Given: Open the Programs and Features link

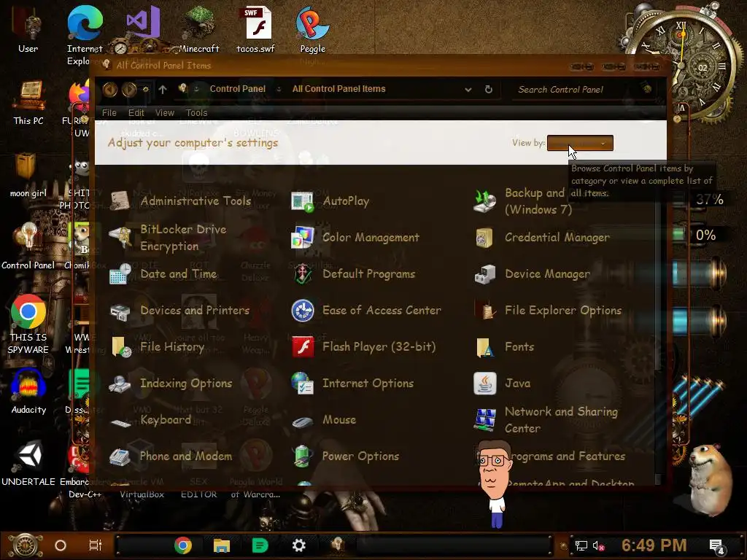Looking at the screenshot, I should [567, 456].
